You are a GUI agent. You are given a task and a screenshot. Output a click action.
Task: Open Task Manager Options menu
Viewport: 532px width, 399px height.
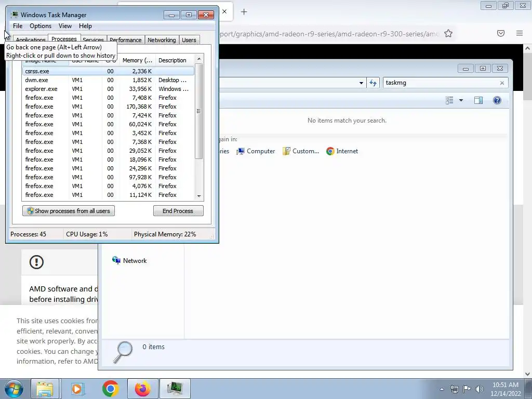[x=41, y=26]
